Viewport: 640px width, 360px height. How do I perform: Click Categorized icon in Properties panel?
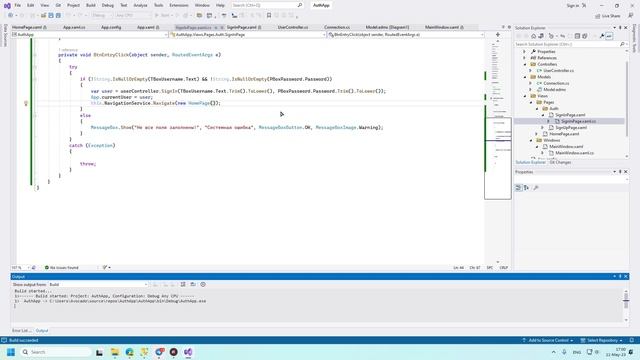pyautogui.click(x=518, y=188)
